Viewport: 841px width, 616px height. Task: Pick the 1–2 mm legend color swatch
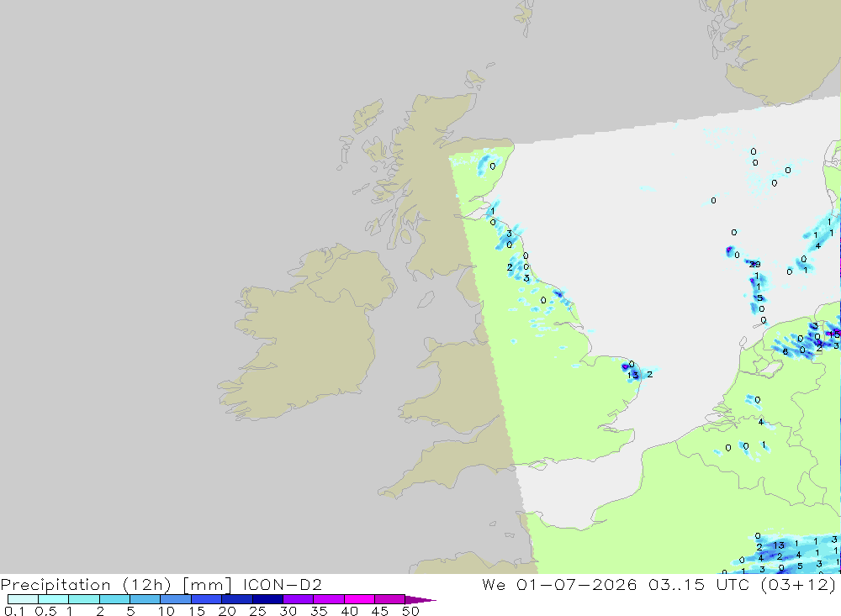84,599
